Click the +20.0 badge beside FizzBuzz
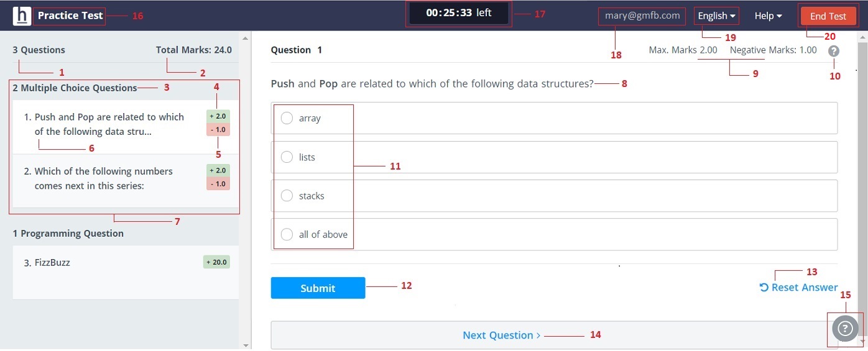 point(216,262)
